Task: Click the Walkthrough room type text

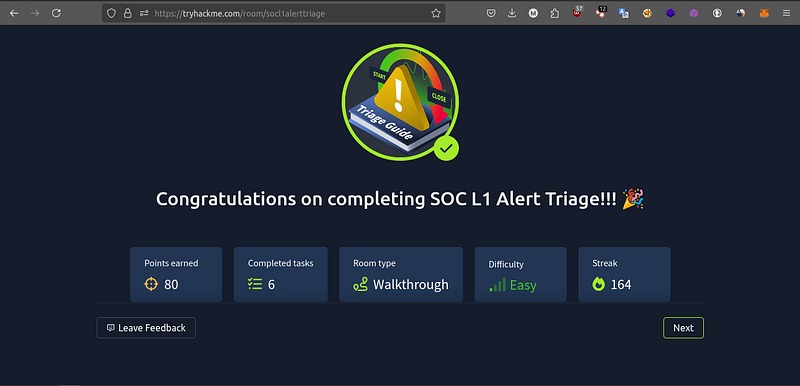Action: 411,285
